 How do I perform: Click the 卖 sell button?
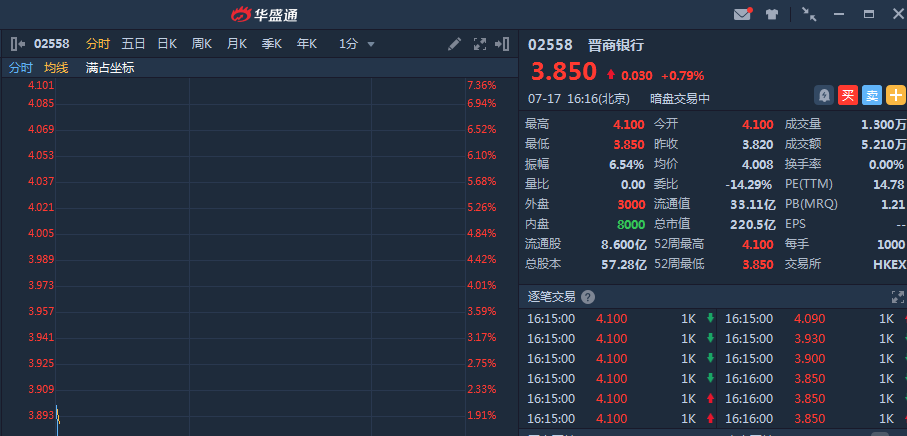pos(872,95)
